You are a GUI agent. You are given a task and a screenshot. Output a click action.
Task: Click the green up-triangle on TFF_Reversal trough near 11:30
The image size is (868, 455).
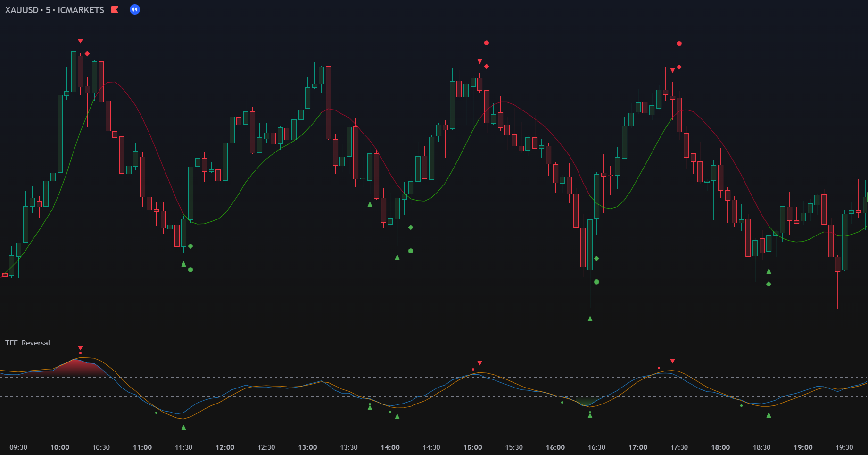(184, 428)
